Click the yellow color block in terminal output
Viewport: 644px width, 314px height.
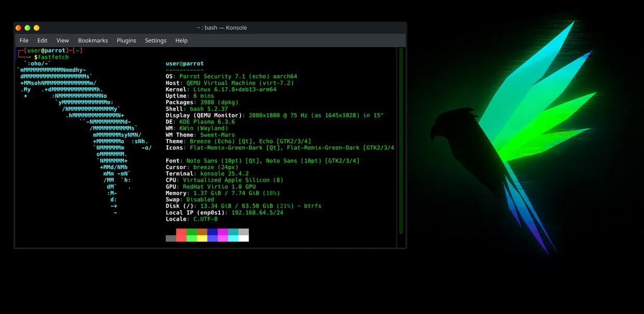202,238
